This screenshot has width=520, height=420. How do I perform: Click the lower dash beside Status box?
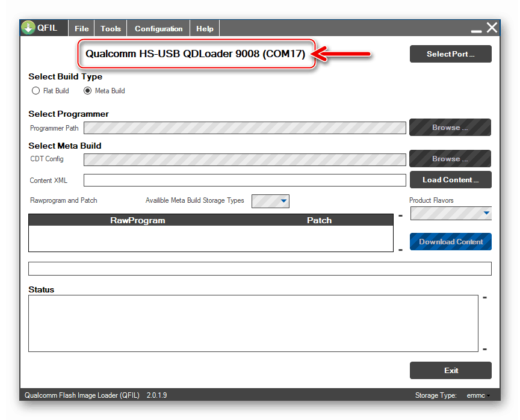tap(485, 350)
